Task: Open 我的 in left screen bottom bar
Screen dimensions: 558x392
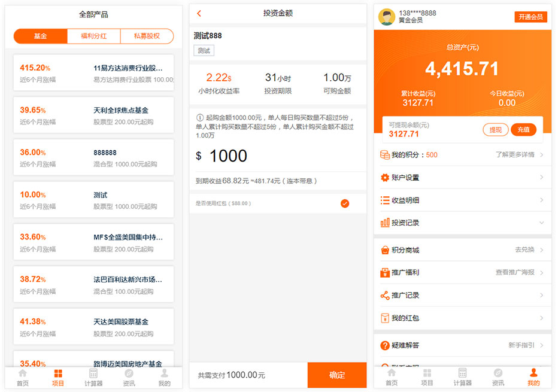Action: pyautogui.click(x=164, y=378)
